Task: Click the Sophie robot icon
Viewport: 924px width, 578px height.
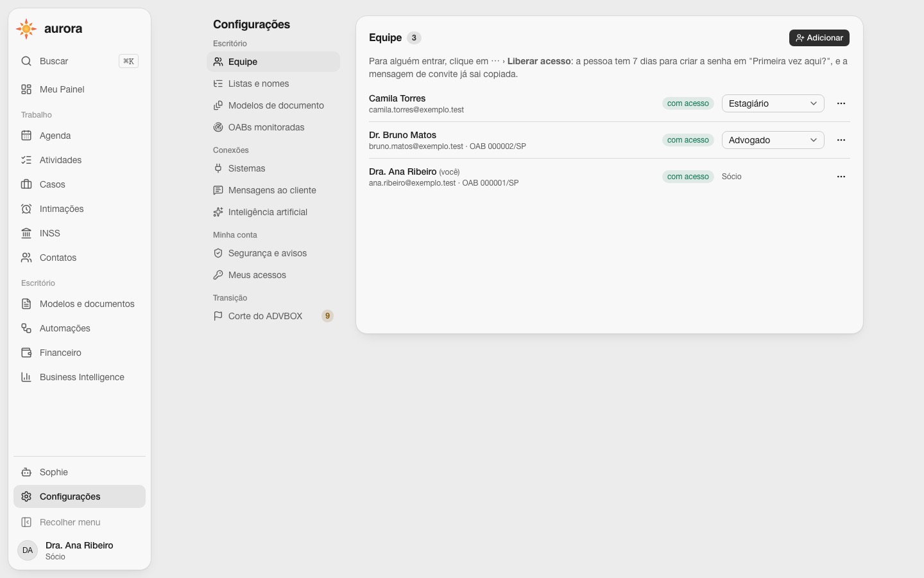Action: [26, 472]
